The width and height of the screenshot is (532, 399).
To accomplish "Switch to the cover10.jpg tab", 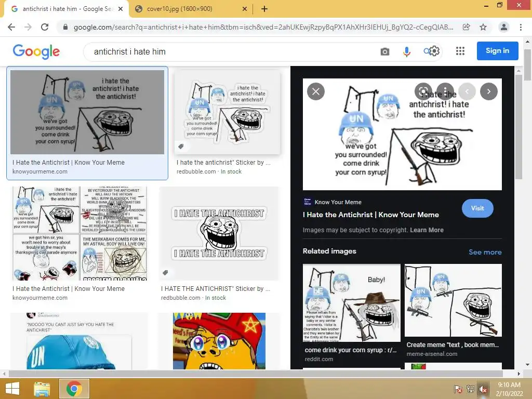I will coord(190,9).
